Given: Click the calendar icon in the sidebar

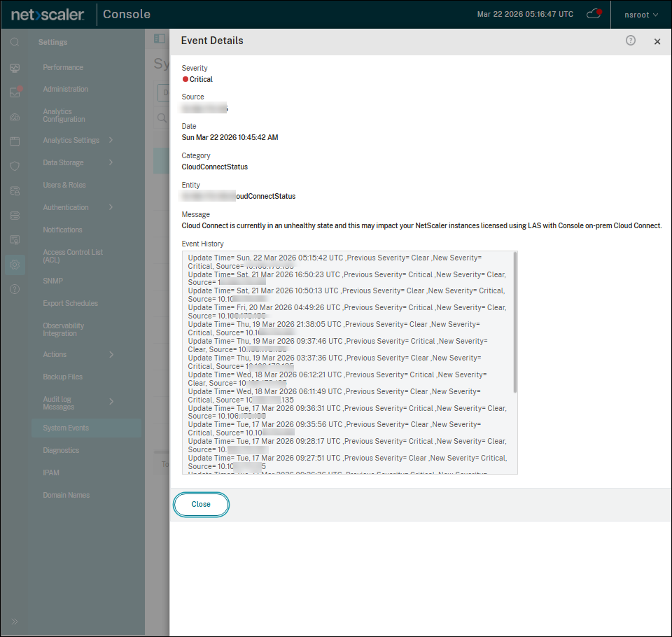Looking at the screenshot, I should click(x=14, y=141).
